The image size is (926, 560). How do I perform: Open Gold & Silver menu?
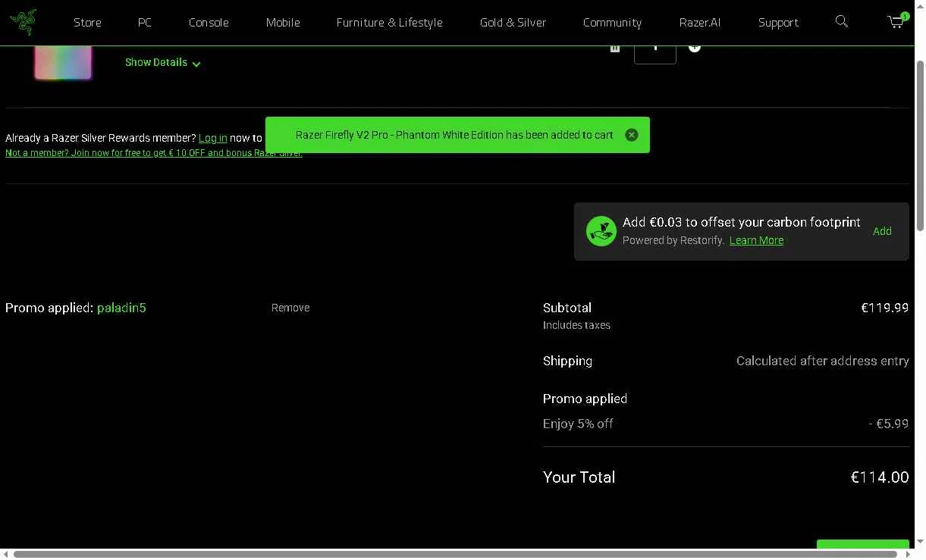513,23
